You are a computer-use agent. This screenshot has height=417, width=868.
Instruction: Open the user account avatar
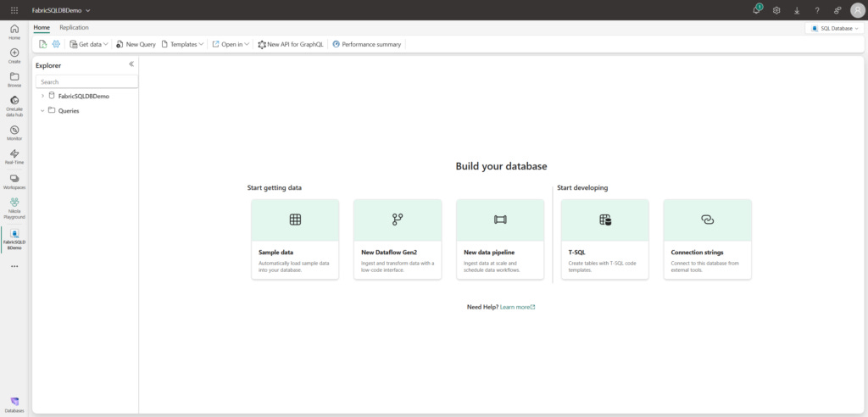[x=856, y=10]
